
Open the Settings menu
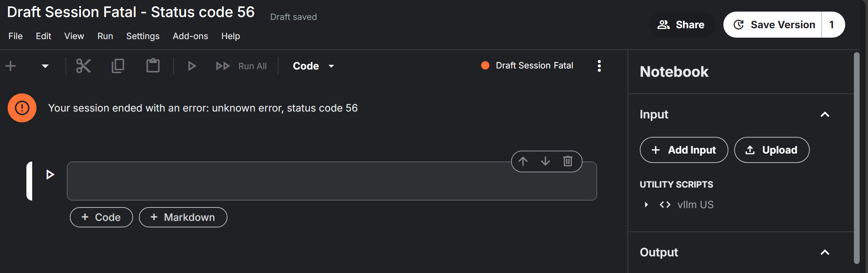pyautogui.click(x=143, y=36)
